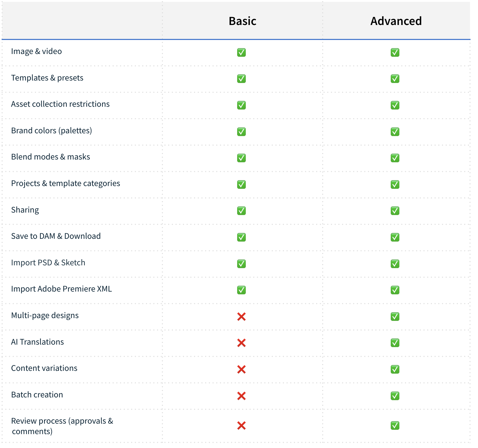Screen dimensions: 478x448
Task: Click the Advanced checkmark for Asset collection restrictions
Action: 395,105
